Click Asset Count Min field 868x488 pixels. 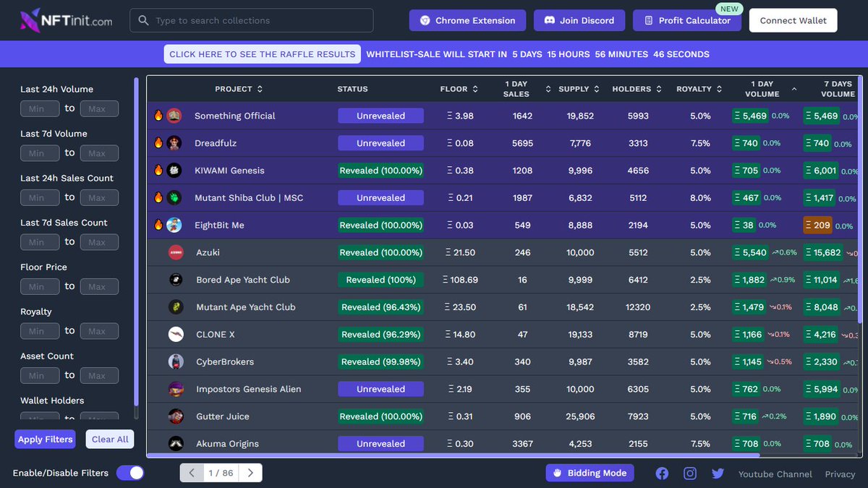point(40,375)
